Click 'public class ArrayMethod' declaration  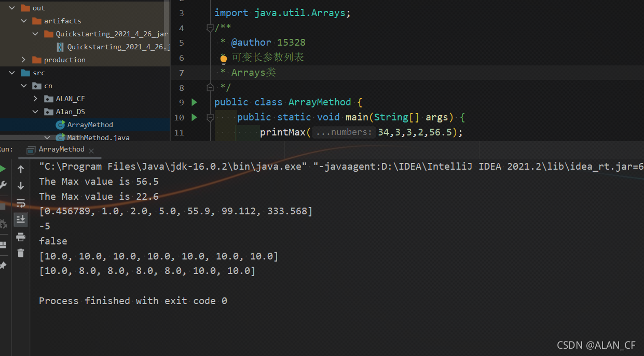283,102
